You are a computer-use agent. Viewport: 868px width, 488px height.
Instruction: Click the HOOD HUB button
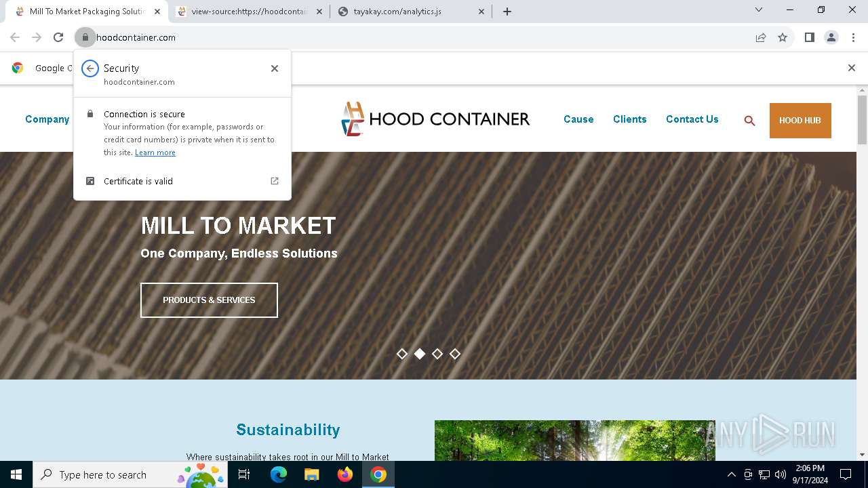[800, 121]
